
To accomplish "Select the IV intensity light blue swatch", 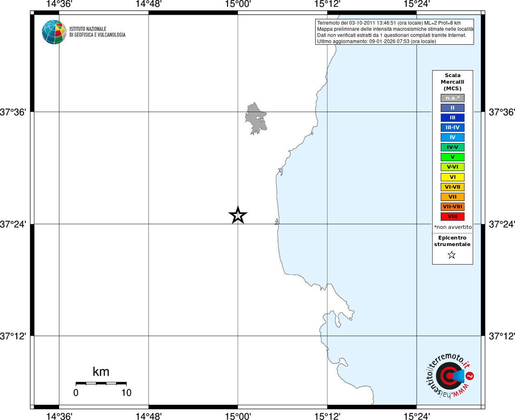I will click(453, 137).
